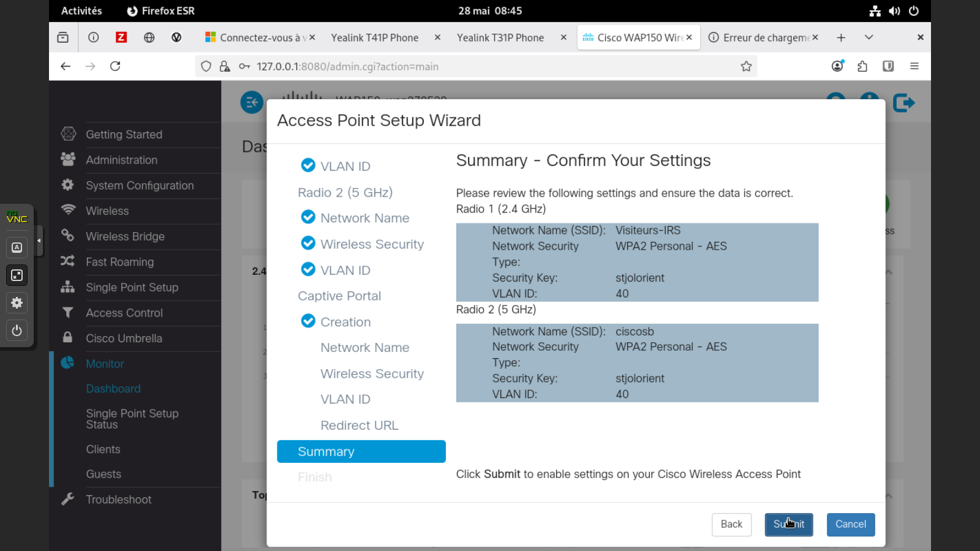980x551 pixels.
Task: Click the address bar URL field
Action: tap(476, 66)
